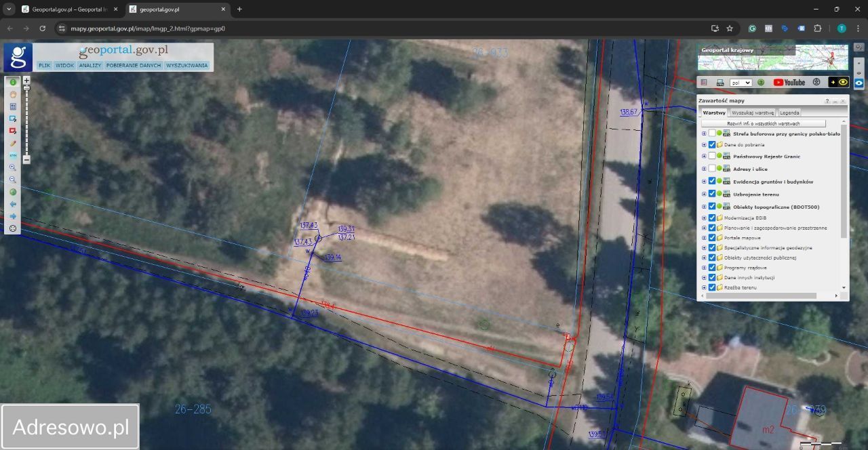
Task: Open the print map icon
Action: [x=720, y=82]
